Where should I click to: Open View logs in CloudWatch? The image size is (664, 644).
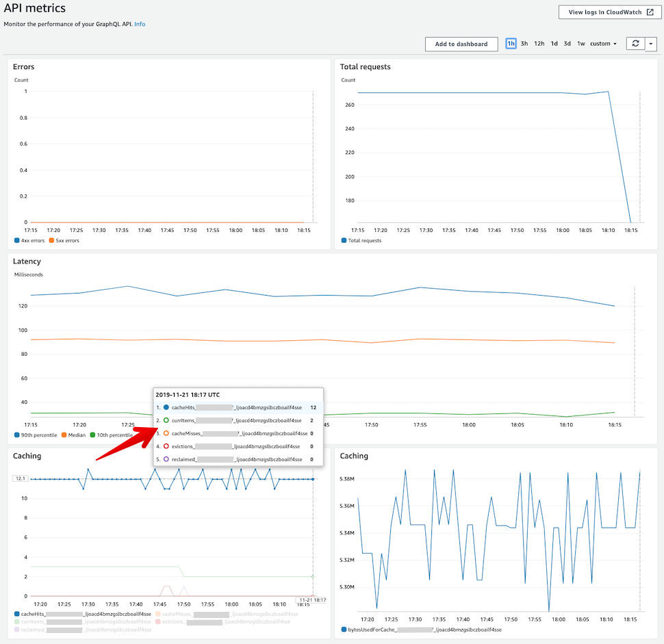[x=609, y=12]
